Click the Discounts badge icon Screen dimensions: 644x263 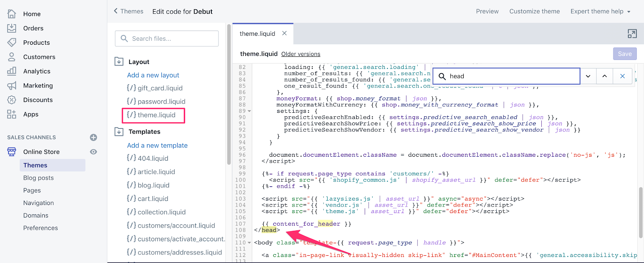(x=12, y=100)
